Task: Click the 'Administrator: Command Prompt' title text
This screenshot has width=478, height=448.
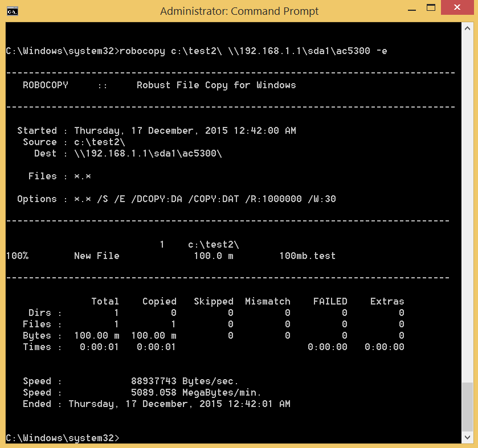Action: [239, 11]
